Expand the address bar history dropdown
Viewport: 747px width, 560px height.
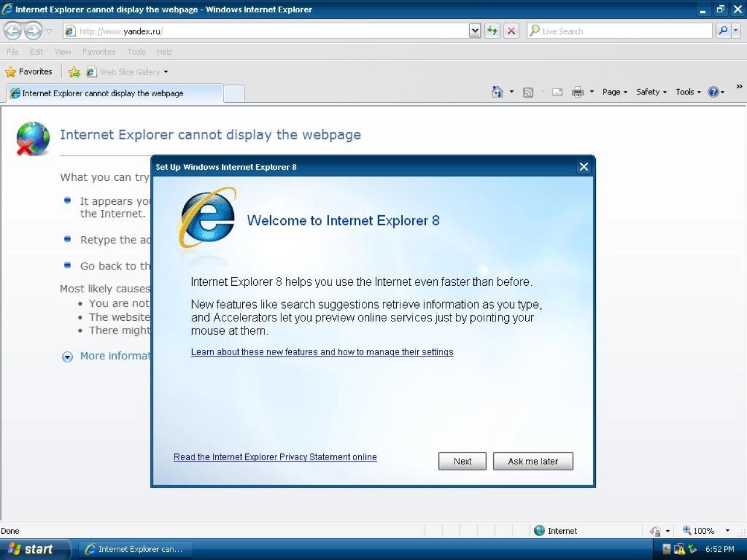pos(475,31)
